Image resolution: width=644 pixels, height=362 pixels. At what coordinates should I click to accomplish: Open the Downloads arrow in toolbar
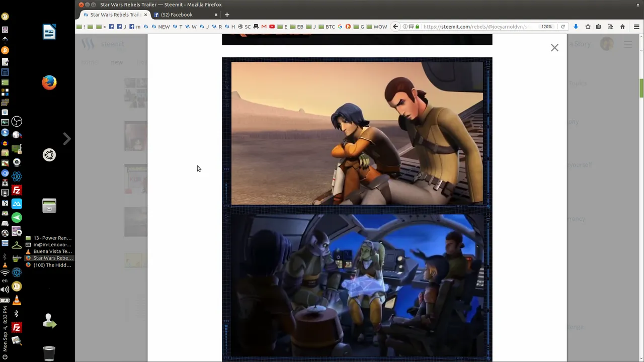[x=576, y=27]
